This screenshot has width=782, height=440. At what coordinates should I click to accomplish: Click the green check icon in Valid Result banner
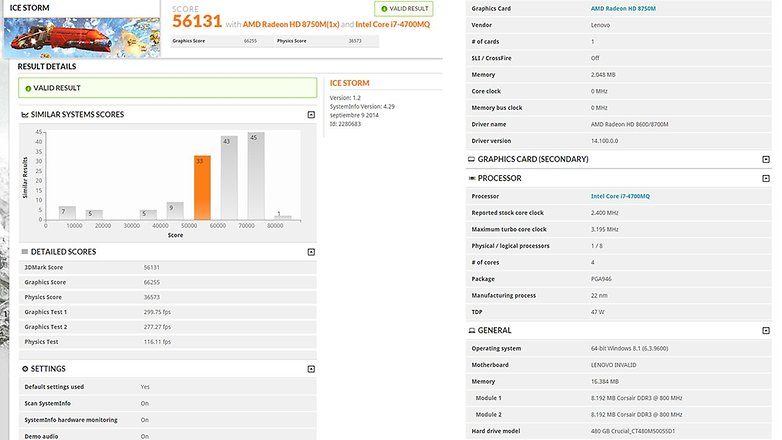[x=28, y=88]
